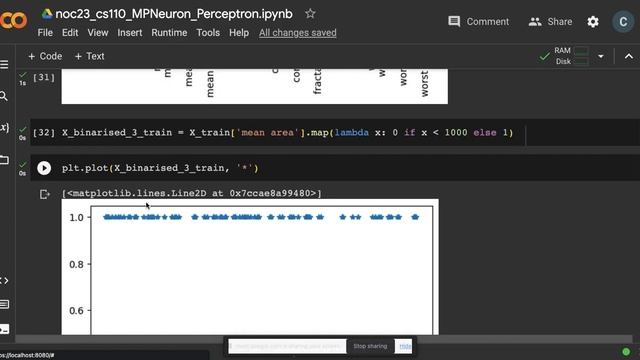Click the Hide link in the sharing bar

[x=405, y=346]
